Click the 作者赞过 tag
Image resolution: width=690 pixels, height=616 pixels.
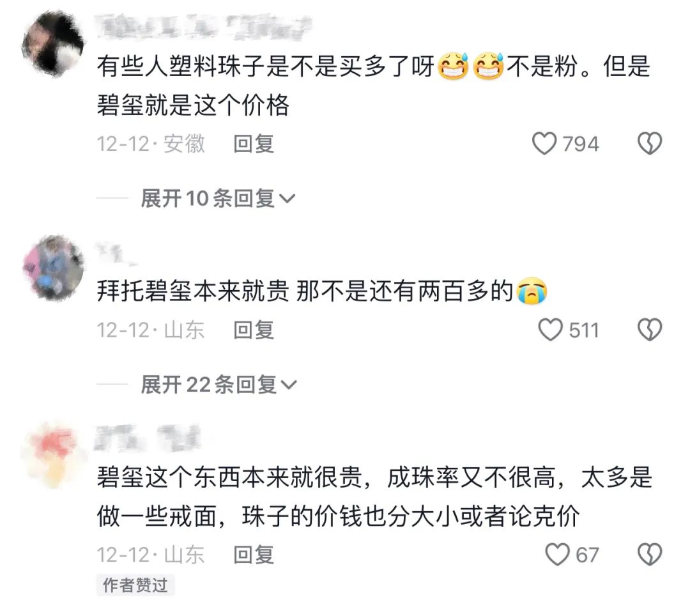pos(135,585)
